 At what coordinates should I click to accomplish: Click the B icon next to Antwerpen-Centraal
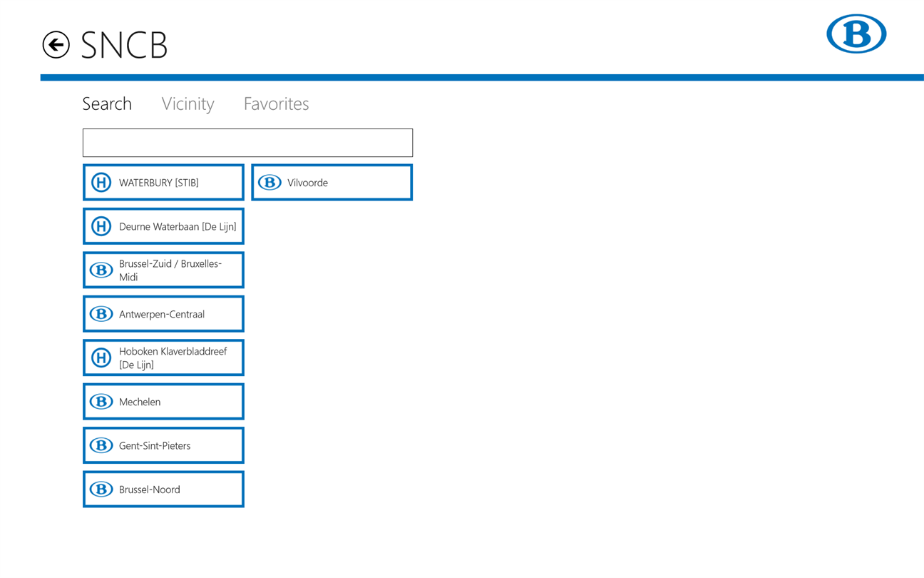101,314
